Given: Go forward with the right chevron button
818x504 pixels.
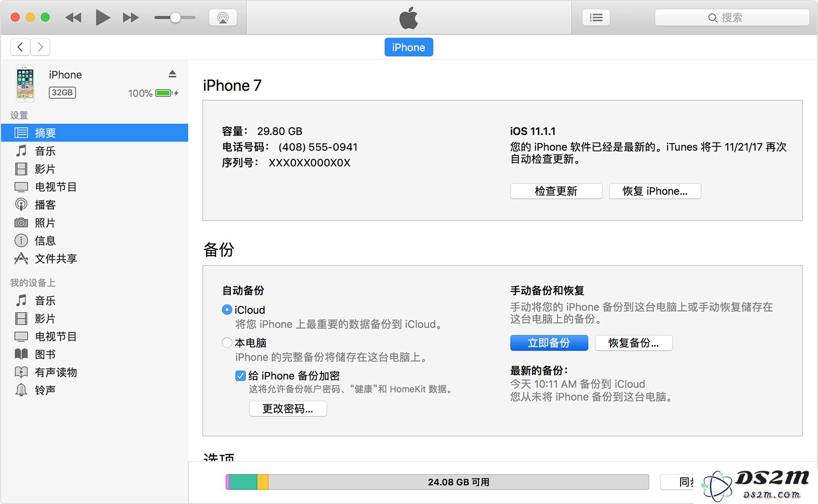Looking at the screenshot, I should click(40, 47).
